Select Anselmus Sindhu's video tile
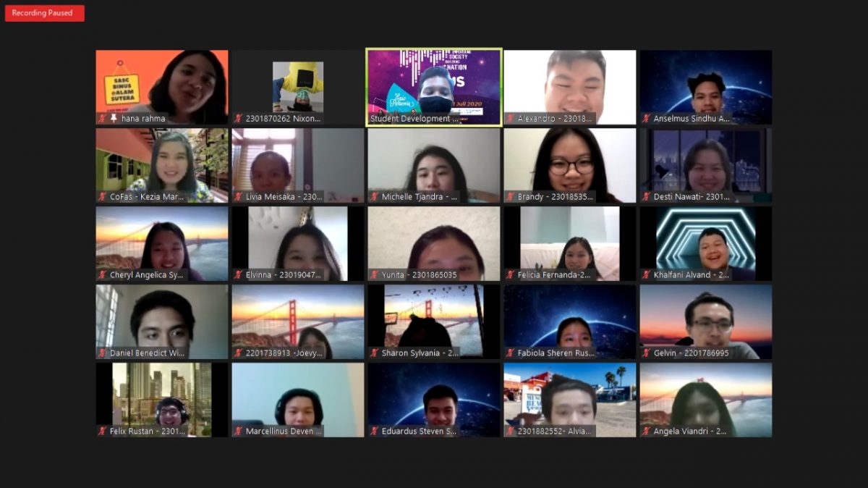868x488 pixels. pyautogui.click(x=706, y=87)
